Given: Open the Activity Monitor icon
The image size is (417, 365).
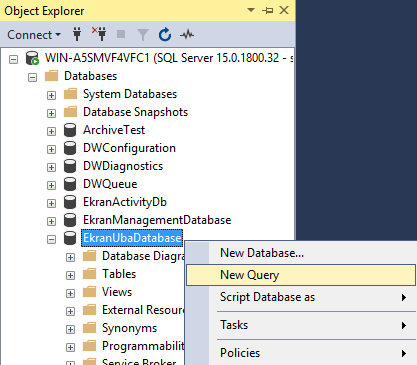Looking at the screenshot, I should pos(187,34).
